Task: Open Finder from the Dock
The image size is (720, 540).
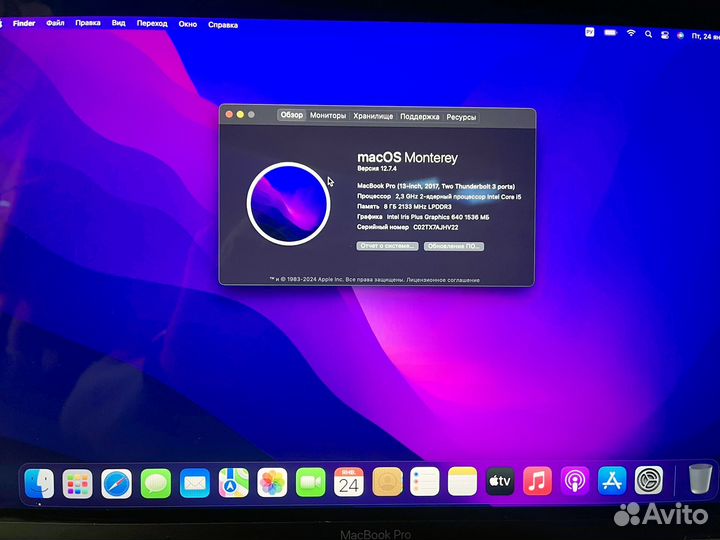Action: coord(39,484)
